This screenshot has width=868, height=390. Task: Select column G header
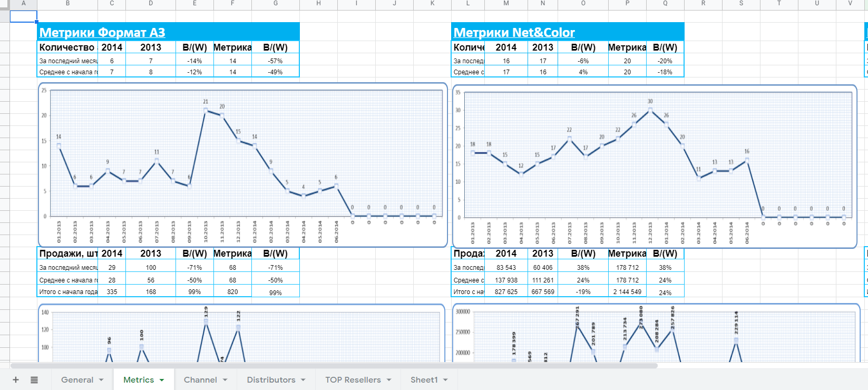pos(276,4)
